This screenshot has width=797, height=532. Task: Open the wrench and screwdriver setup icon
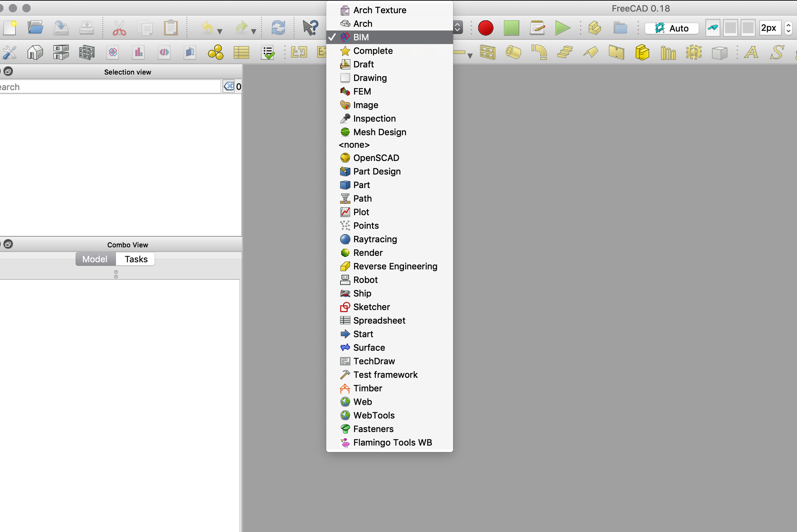(9, 53)
